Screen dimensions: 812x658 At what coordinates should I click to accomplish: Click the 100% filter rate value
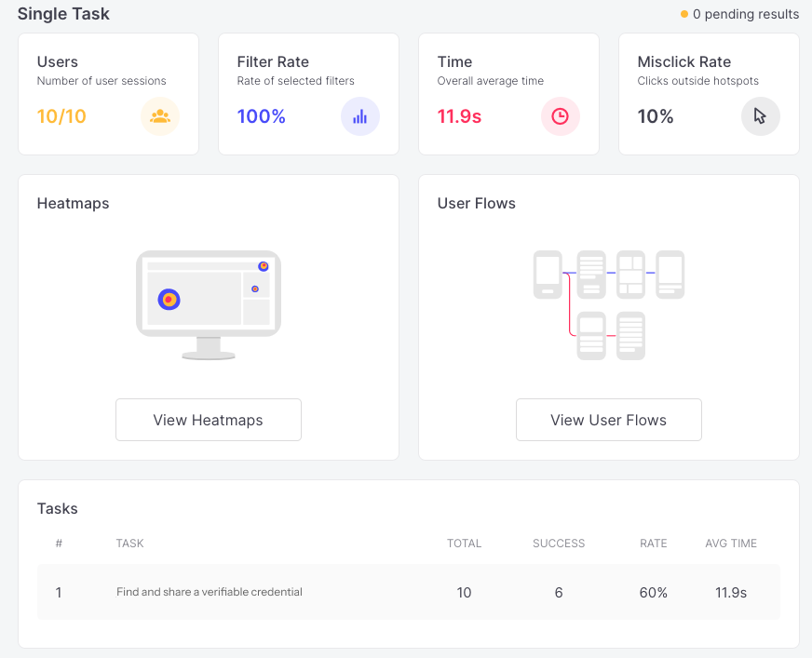click(x=261, y=116)
